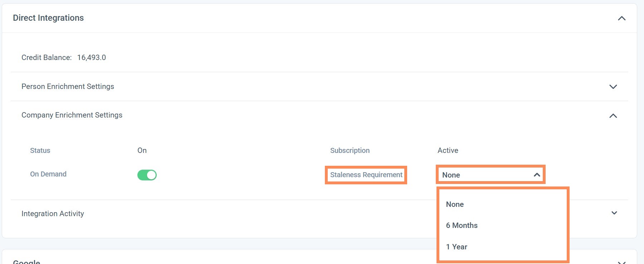Collapse the Direct Integrations section chevron
The width and height of the screenshot is (644, 264).
click(622, 18)
